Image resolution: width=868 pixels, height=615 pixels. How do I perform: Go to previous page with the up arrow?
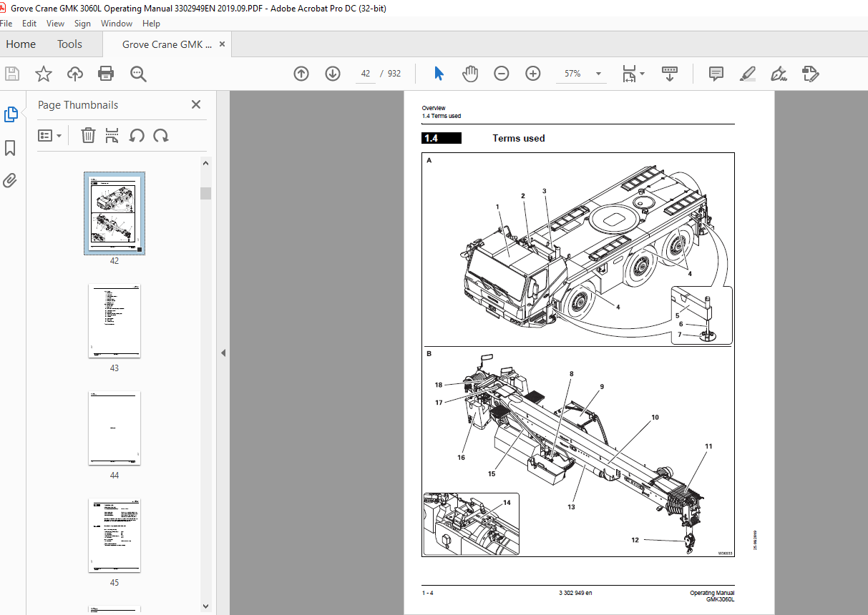[x=301, y=74]
